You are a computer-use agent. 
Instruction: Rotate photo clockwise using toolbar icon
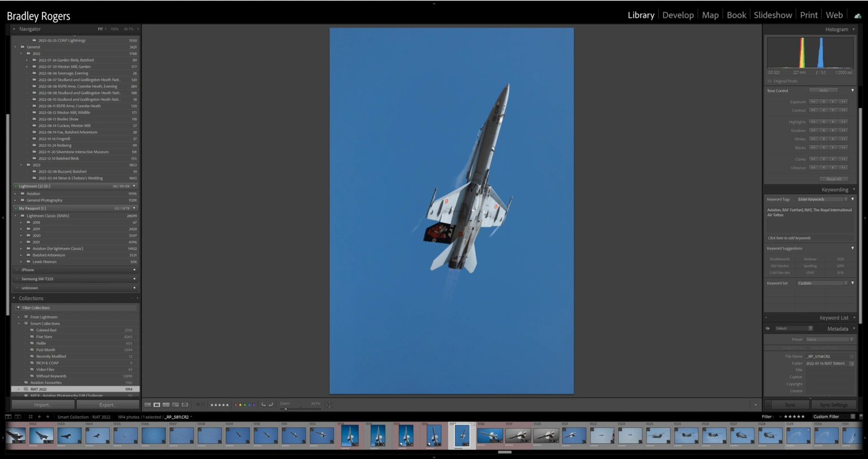(x=271, y=405)
